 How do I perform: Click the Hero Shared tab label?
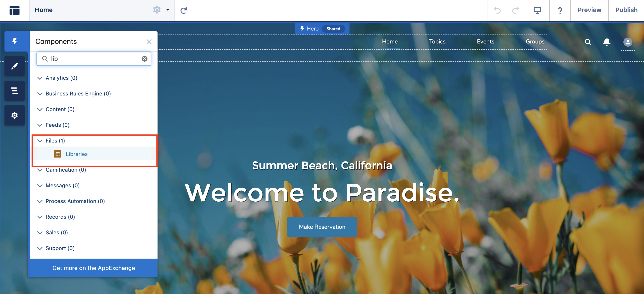tap(322, 28)
